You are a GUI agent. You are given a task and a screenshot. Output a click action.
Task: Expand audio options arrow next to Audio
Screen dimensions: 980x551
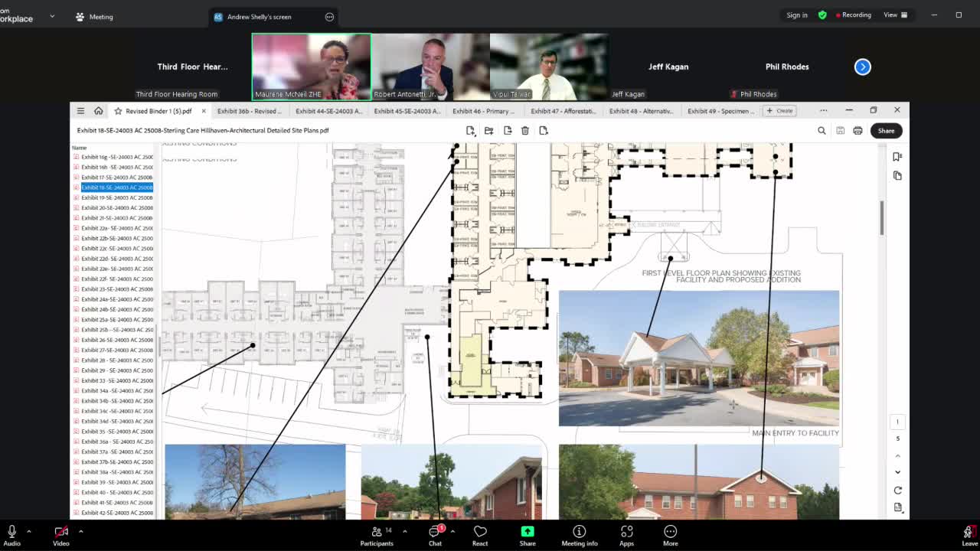(29, 531)
